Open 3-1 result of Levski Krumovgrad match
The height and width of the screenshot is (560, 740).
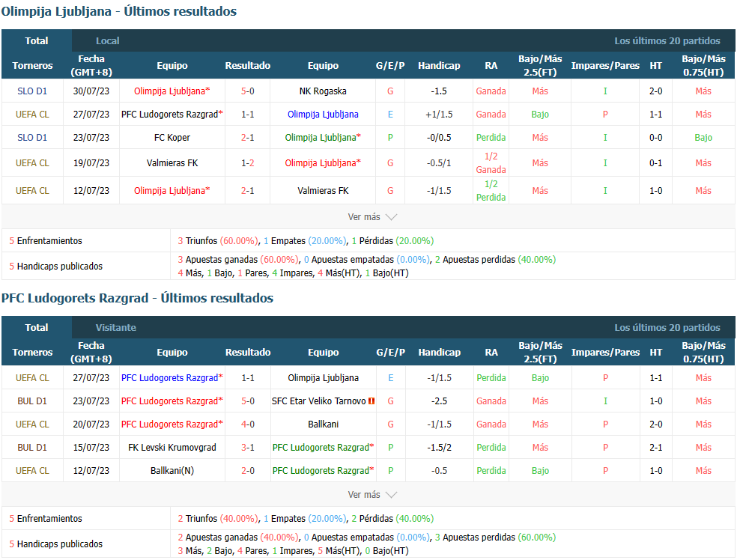(x=248, y=447)
